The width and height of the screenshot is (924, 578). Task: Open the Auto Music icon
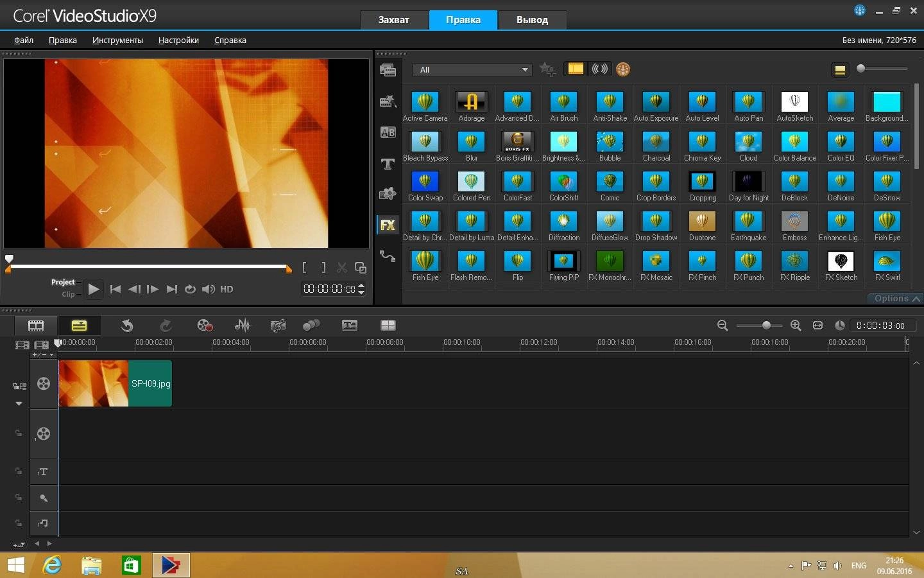pos(278,326)
